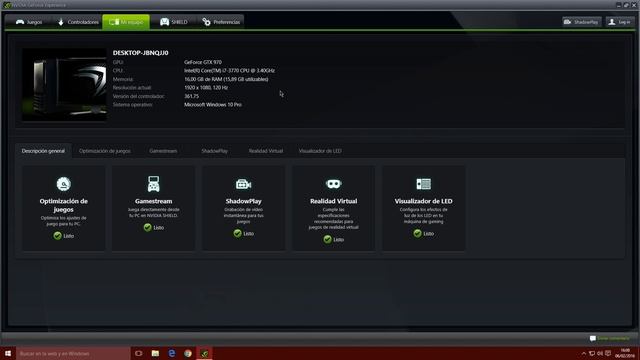Open the ShadowPlay sub-tab
This screenshot has height=360, width=640.
pyautogui.click(x=215, y=151)
